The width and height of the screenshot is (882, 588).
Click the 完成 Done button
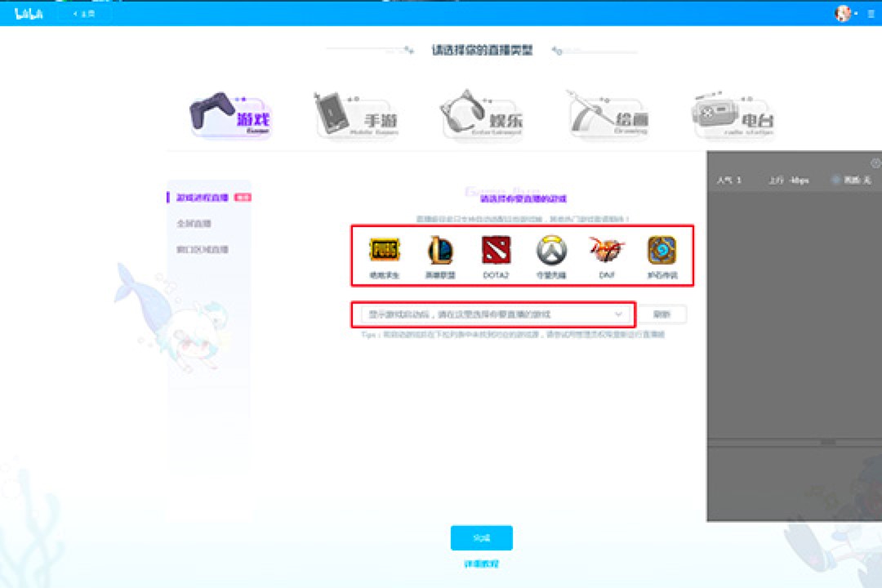(480, 537)
